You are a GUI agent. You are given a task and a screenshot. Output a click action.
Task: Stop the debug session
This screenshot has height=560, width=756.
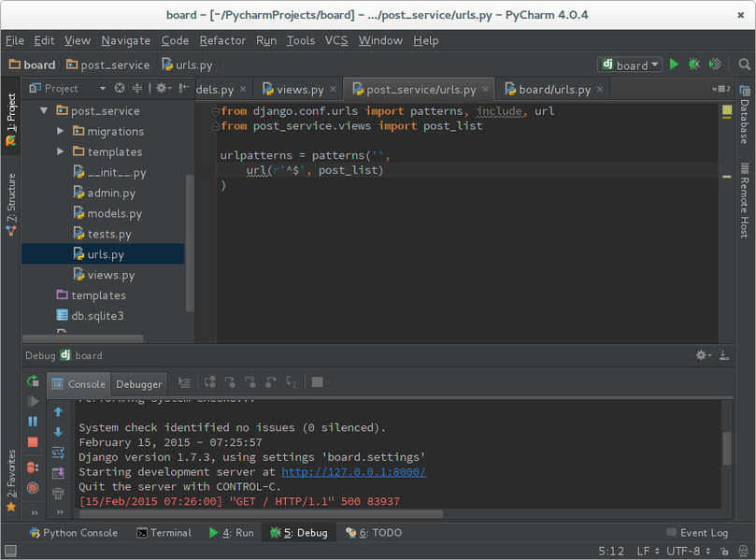tap(33, 442)
